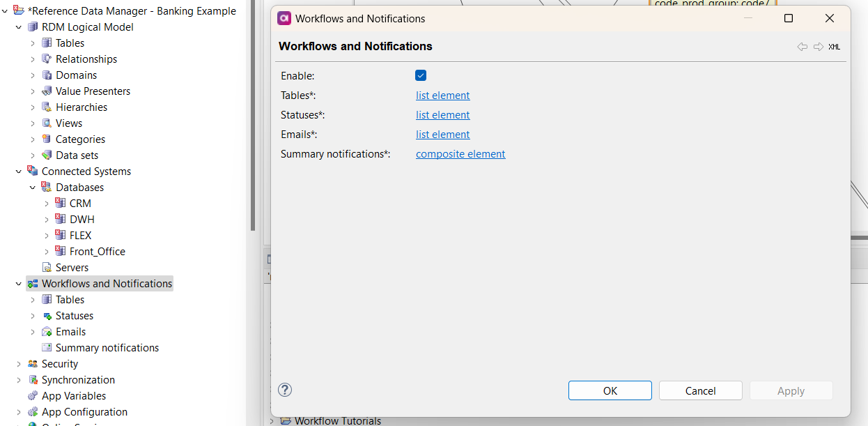The image size is (868, 426).
Task: Collapse the Connected Systems node
Action: click(x=19, y=171)
